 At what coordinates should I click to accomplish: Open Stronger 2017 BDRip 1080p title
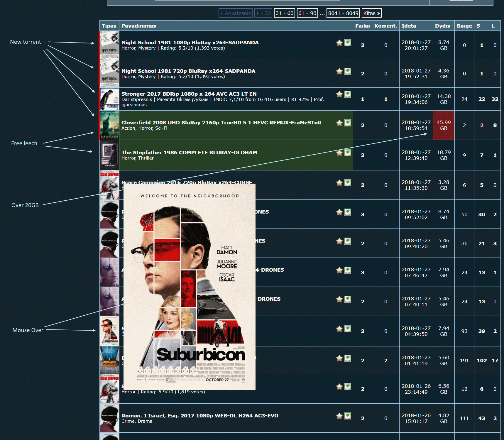tap(189, 94)
